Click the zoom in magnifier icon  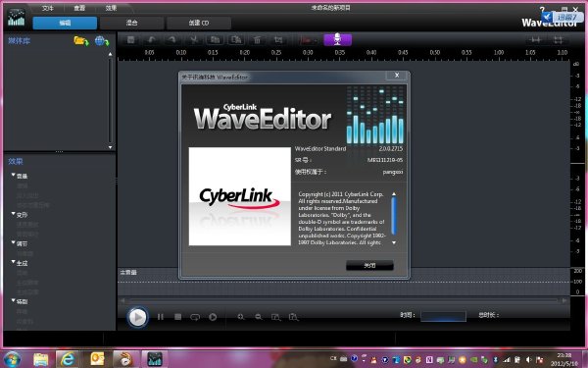[x=241, y=317]
